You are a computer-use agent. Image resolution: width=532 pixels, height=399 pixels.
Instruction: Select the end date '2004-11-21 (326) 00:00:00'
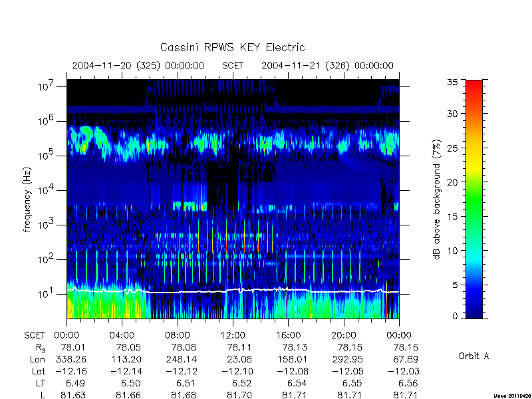click(327, 65)
